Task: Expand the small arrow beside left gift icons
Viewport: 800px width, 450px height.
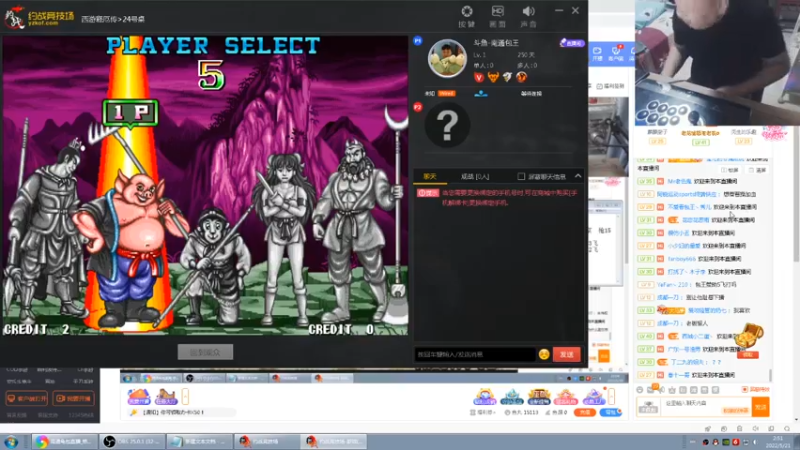Action: (185, 396)
